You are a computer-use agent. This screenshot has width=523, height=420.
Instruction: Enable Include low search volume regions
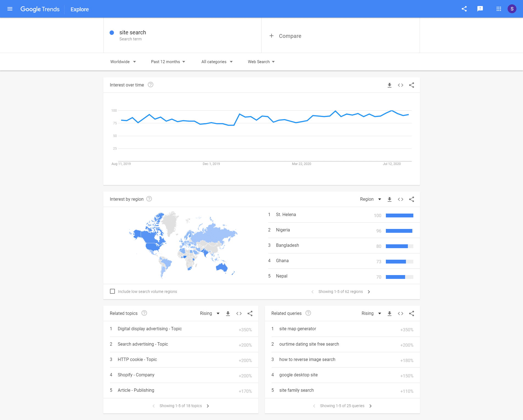[112, 291]
